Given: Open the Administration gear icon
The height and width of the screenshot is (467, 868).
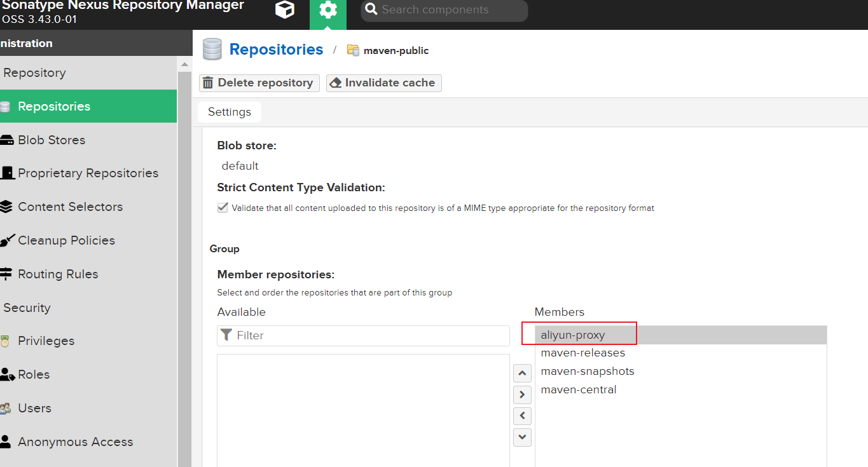Looking at the screenshot, I should pyautogui.click(x=328, y=10).
